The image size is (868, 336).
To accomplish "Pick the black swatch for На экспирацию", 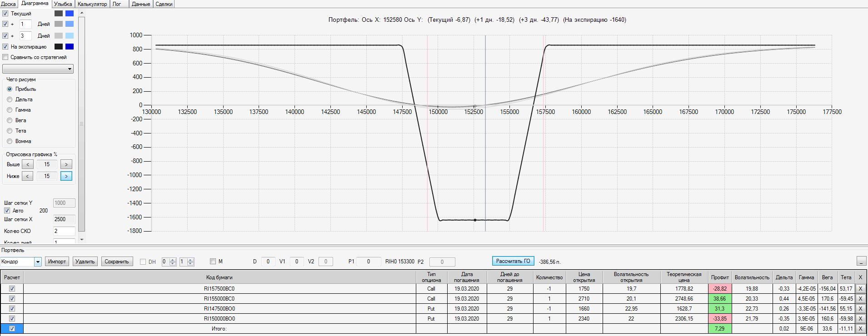I will pos(59,46).
